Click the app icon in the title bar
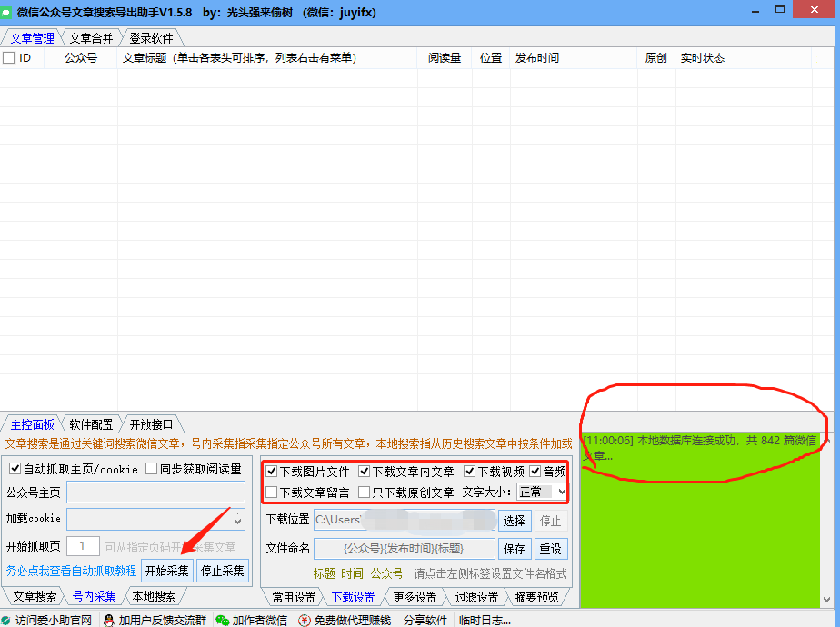Screen dimensions: 840x627 (5, 13)
